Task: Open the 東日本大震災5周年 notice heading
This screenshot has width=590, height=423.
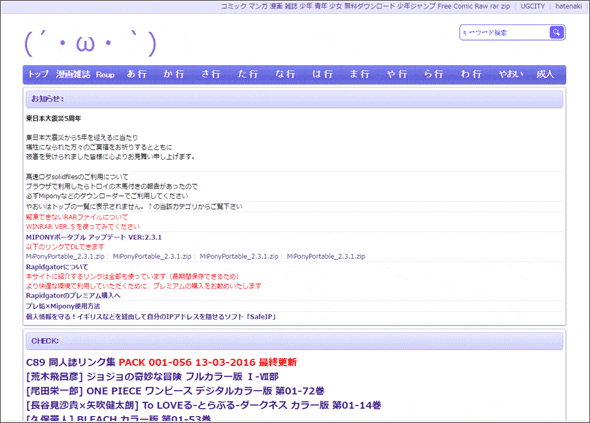Action: [53, 119]
